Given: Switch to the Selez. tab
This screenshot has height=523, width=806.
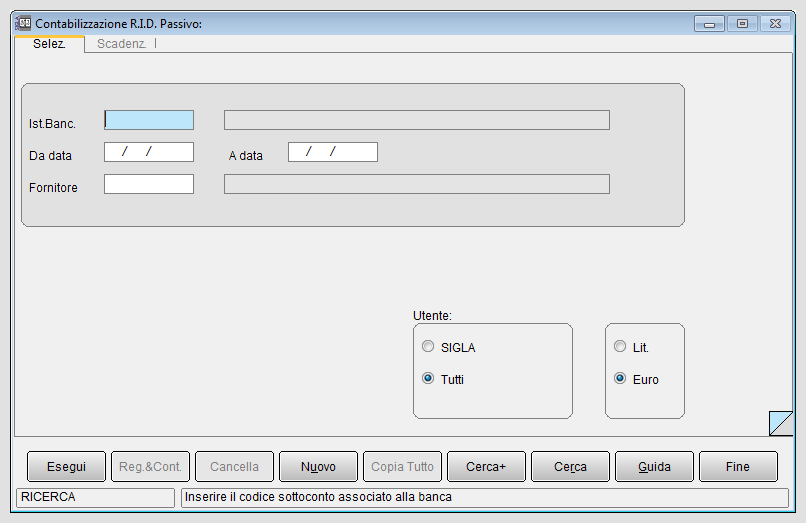Looking at the screenshot, I should (49, 44).
